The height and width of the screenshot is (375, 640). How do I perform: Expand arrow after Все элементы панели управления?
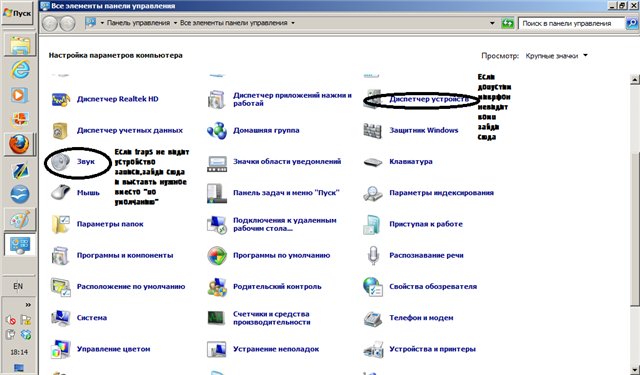(293, 23)
